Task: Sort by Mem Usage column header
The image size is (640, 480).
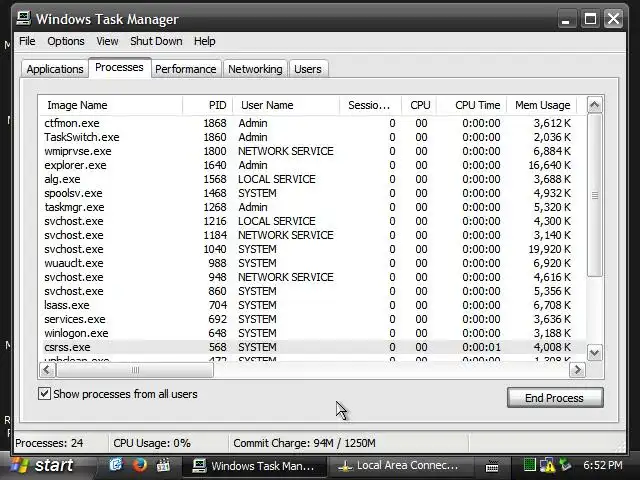Action: pyautogui.click(x=541, y=105)
